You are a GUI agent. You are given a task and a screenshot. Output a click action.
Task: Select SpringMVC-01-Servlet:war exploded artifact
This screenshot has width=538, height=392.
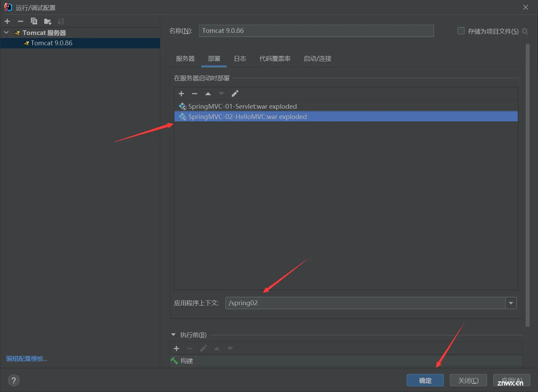346,106
